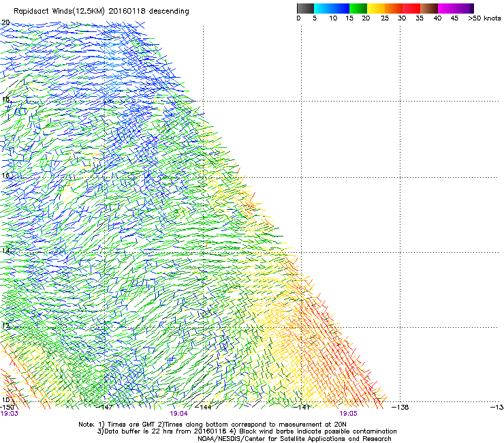Click the purple 19:03 time label
This screenshot has height=443, width=504.
click(x=10, y=414)
